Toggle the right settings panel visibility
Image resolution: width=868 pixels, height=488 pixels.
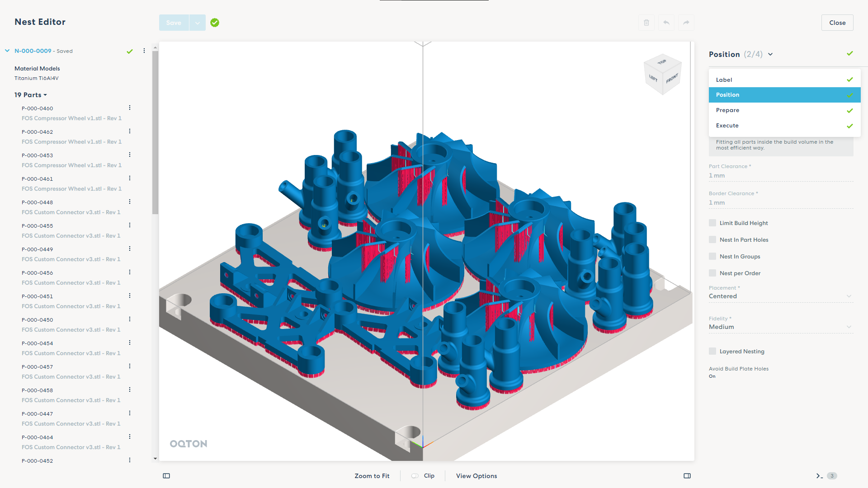687,476
